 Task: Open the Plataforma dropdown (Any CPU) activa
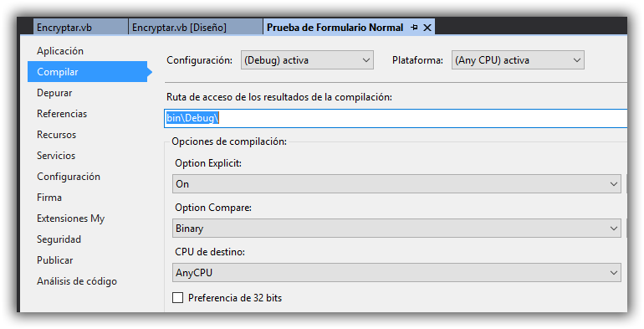click(518, 60)
